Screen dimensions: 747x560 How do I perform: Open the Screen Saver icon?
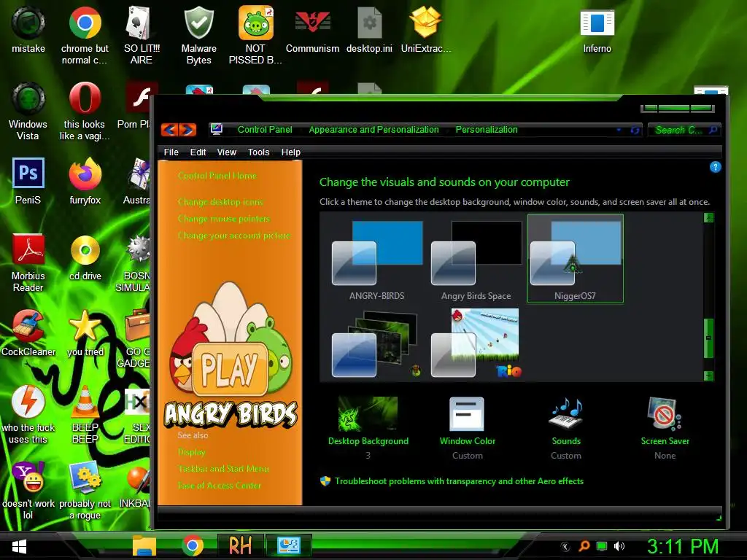pyautogui.click(x=665, y=414)
